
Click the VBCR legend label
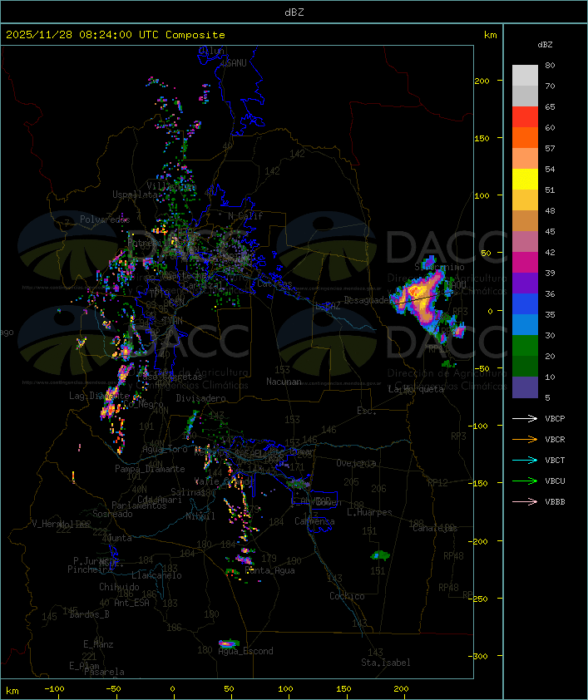coord(555,439)
